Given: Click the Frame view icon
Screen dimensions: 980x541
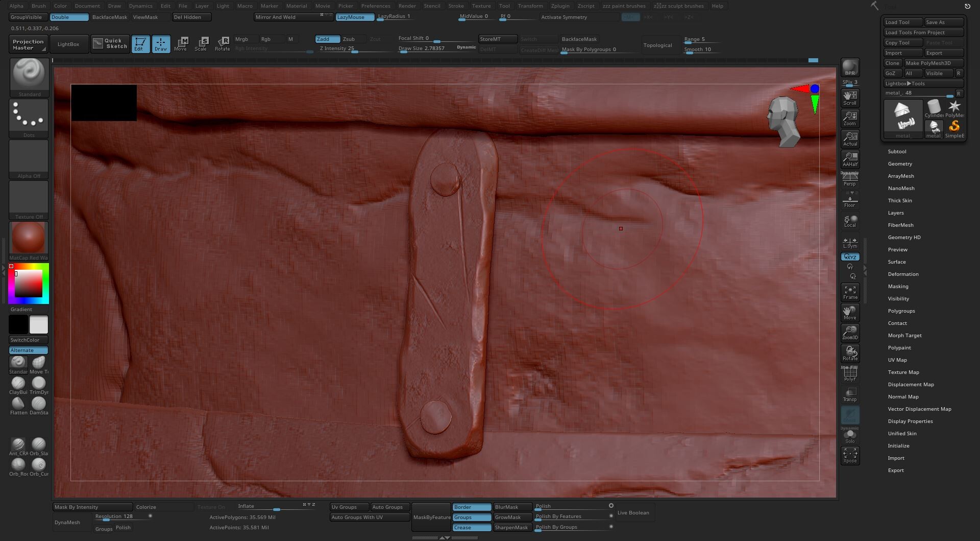Looking at the screenshot, I should [x=850, y=292].
